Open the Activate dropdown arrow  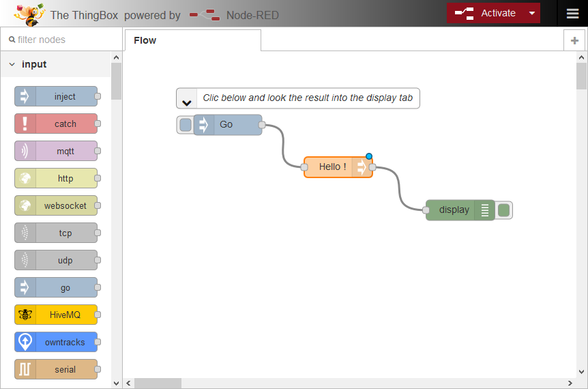[532, 14]
